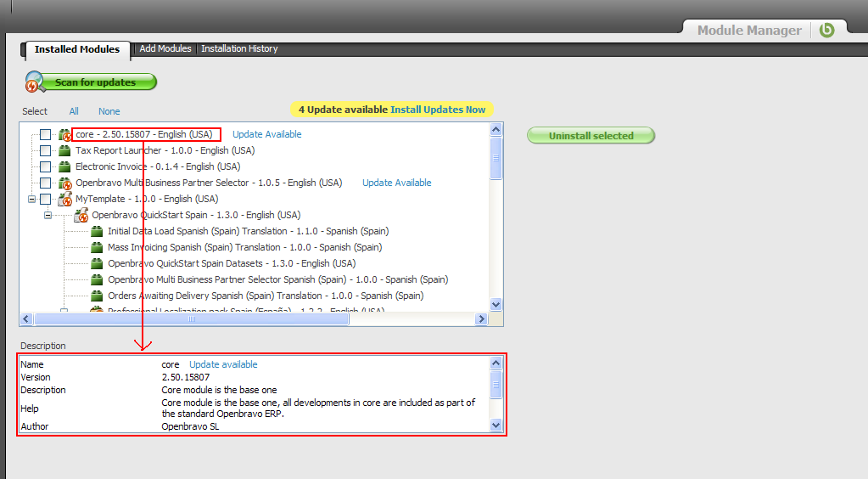Click the Tax Report Launcher module icon
Viewport: 868px width, 479px height.
coord(64,150)
